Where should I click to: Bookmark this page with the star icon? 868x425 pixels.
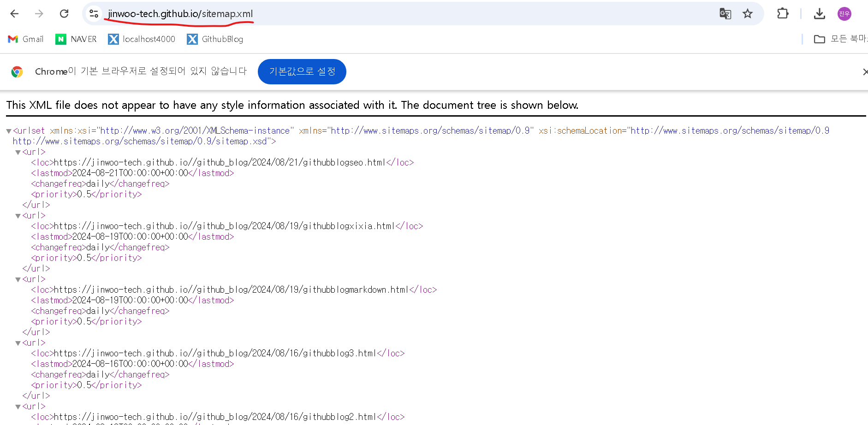[x=748, y=14]
